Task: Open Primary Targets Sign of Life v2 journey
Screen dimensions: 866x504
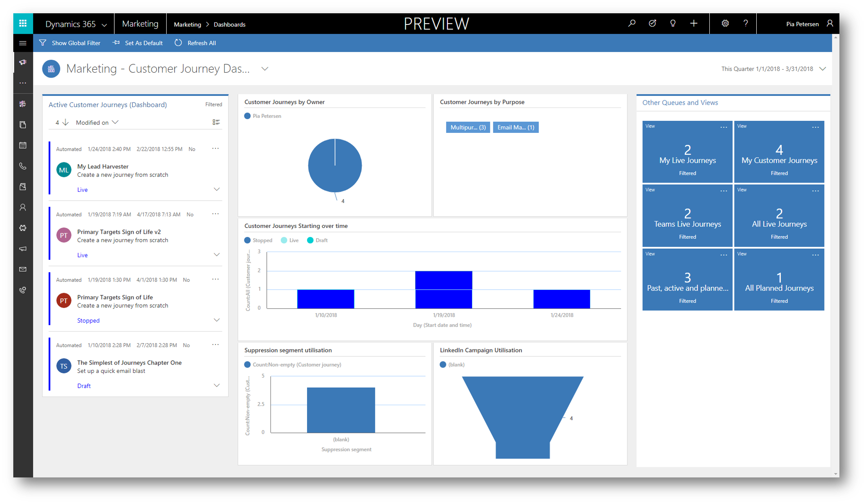Action: point(119,232)
